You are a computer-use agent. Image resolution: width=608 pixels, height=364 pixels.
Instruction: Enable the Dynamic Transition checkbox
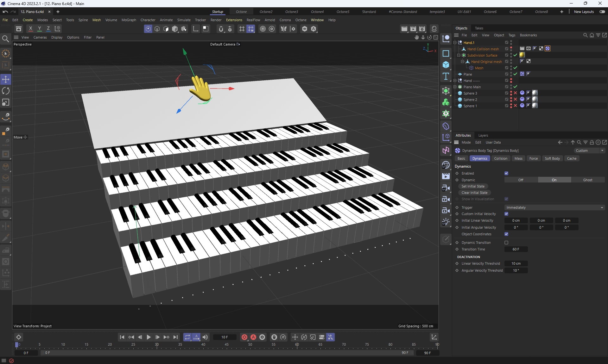[506, 243]
